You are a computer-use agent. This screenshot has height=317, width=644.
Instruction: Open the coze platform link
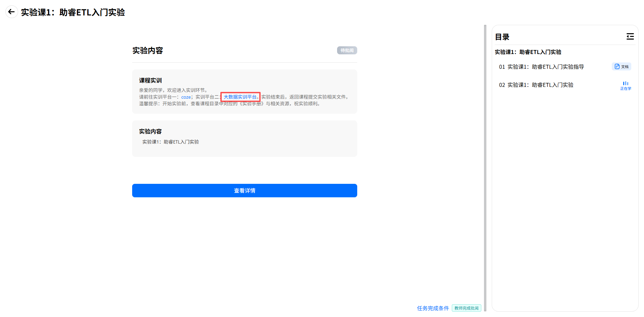186,97
